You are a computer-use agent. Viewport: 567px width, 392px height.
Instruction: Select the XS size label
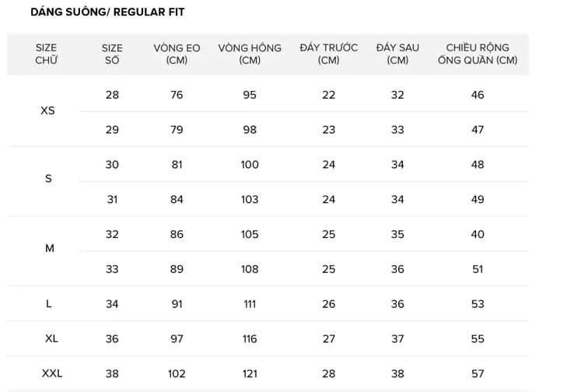pos(47,110)
